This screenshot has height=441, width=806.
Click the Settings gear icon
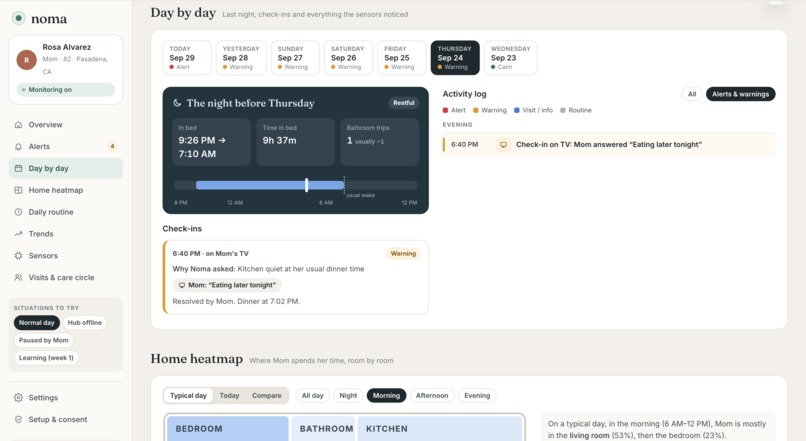click(x=19, y=398)
